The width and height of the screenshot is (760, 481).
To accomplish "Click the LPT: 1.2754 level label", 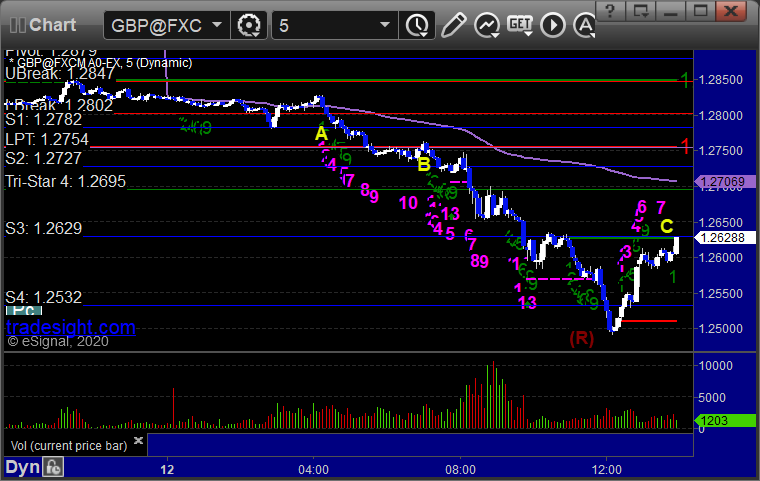I will coord(47,140).
